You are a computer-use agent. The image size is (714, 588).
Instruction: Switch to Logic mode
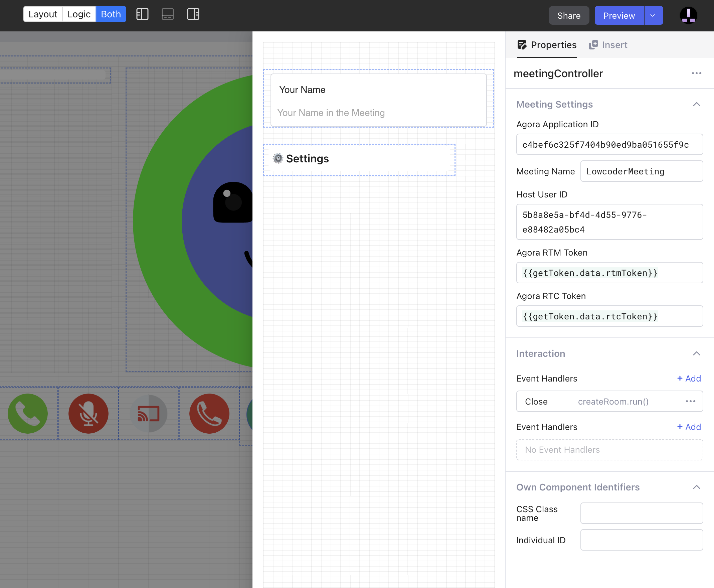(79, 14)
